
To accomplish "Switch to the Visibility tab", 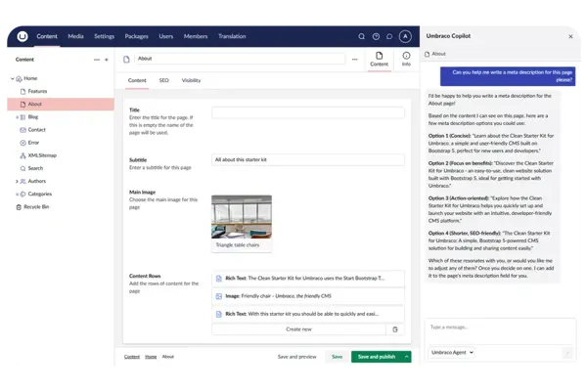I will [191, 80].
